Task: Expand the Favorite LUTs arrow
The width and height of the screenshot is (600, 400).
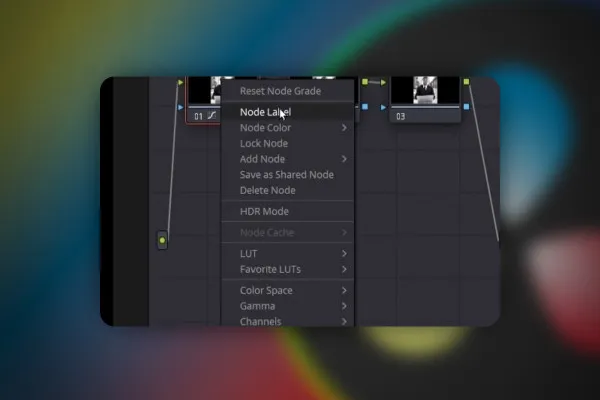Action: [x=344, y=269]
